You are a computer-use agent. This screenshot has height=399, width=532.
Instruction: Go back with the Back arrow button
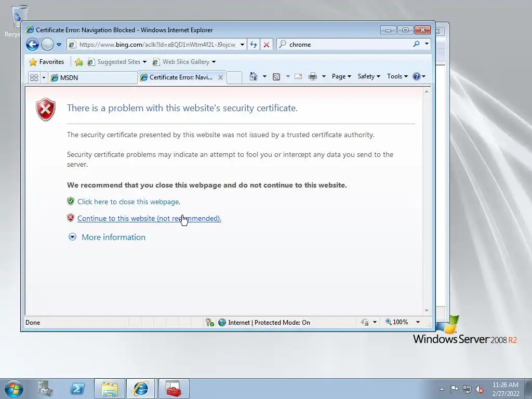click(32, 45)
